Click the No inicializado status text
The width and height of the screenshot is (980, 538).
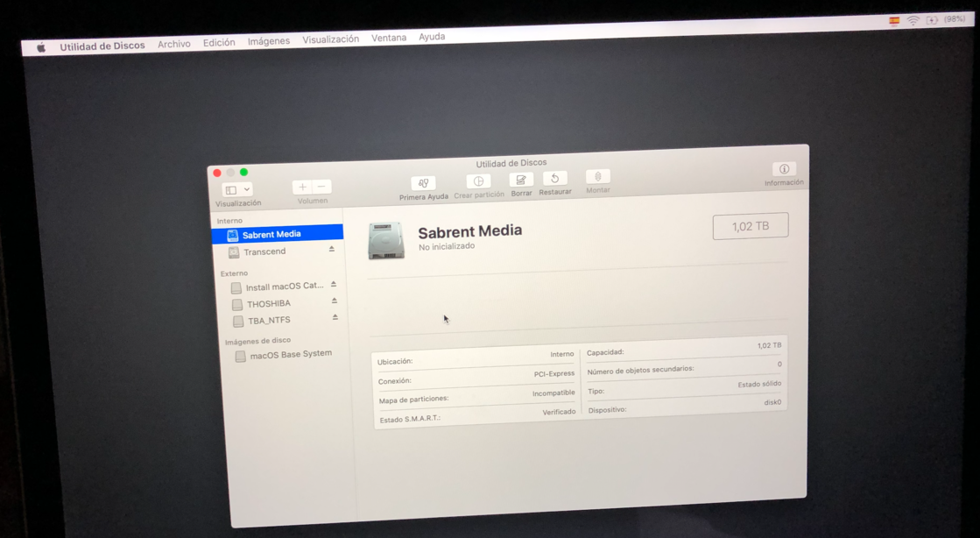pos(447,246)
